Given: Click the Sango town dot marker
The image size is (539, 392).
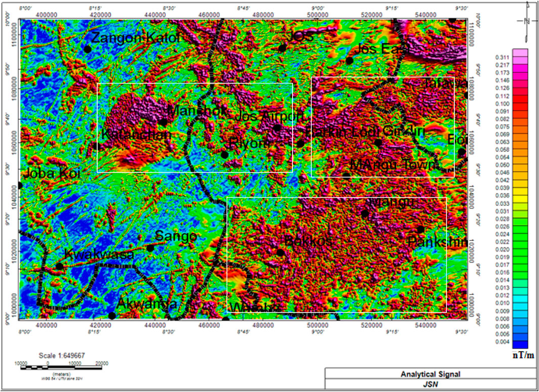Looking at the screenshot, I should click(x=150, y=248).
